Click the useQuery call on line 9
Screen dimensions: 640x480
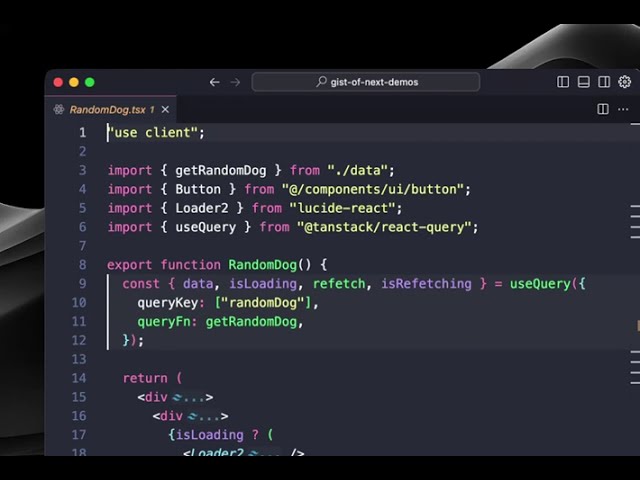point(540,284)
